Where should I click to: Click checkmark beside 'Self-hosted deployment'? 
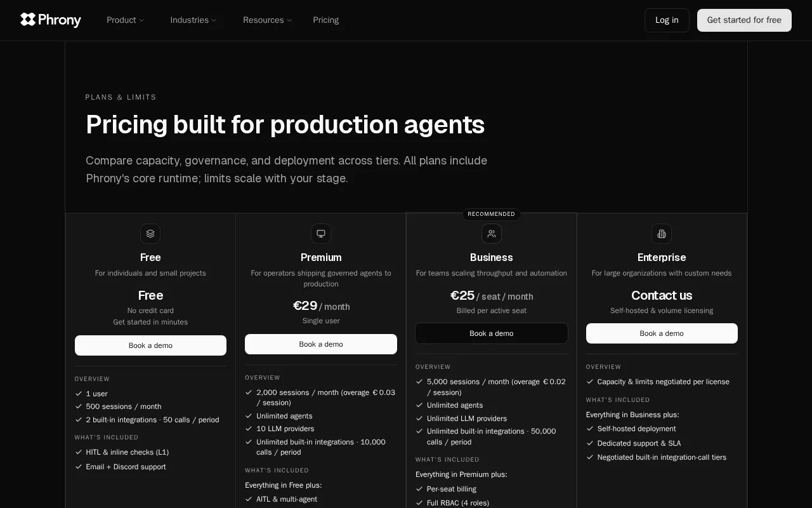pos(590,429)
